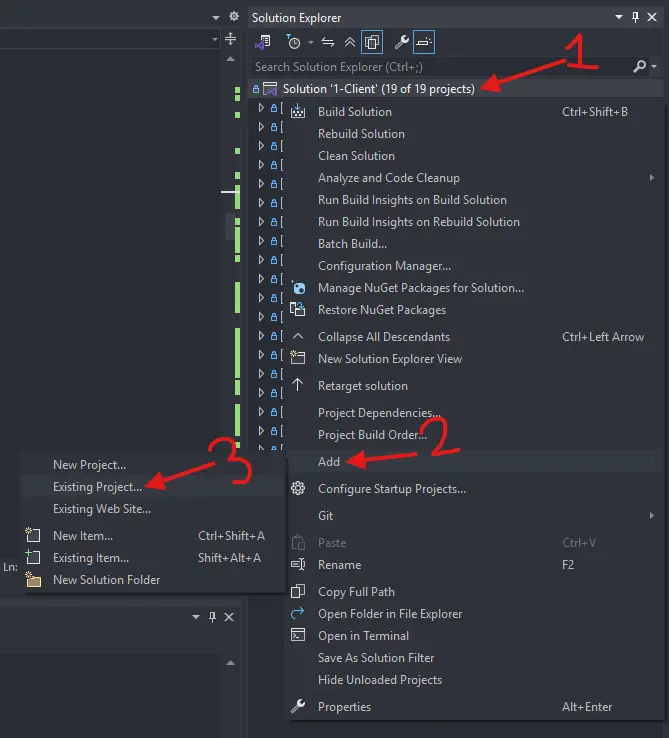The width and height of the screenshot is (669, 738).
Task: Toggle auto-hide pin for Solution Explorer
Action: pyautogui.click(x=635, y=17)
